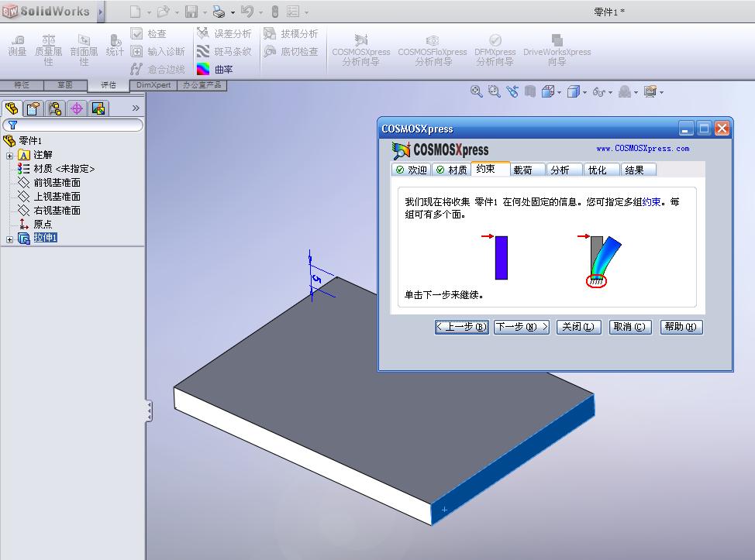Click the feature tree filter field

73,125
